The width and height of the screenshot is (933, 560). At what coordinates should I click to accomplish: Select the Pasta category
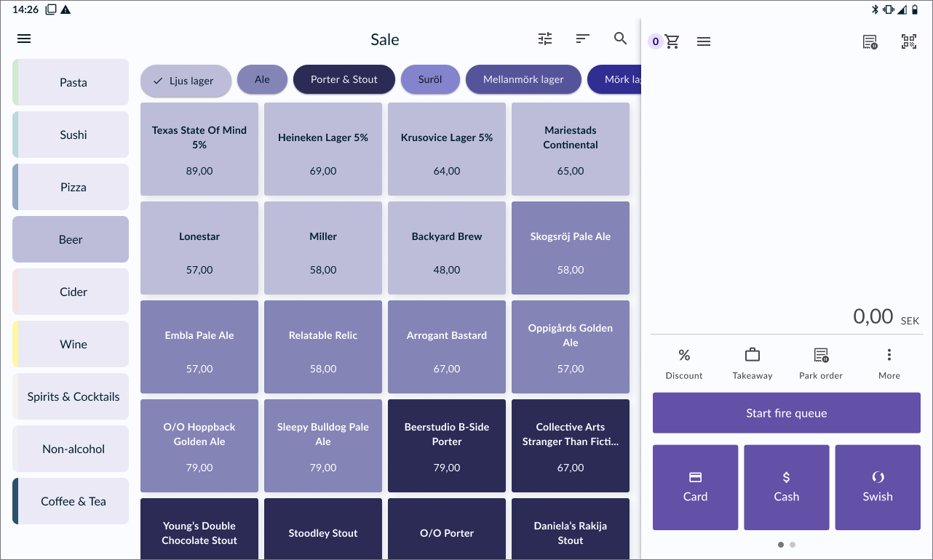[x=71, y=82]
